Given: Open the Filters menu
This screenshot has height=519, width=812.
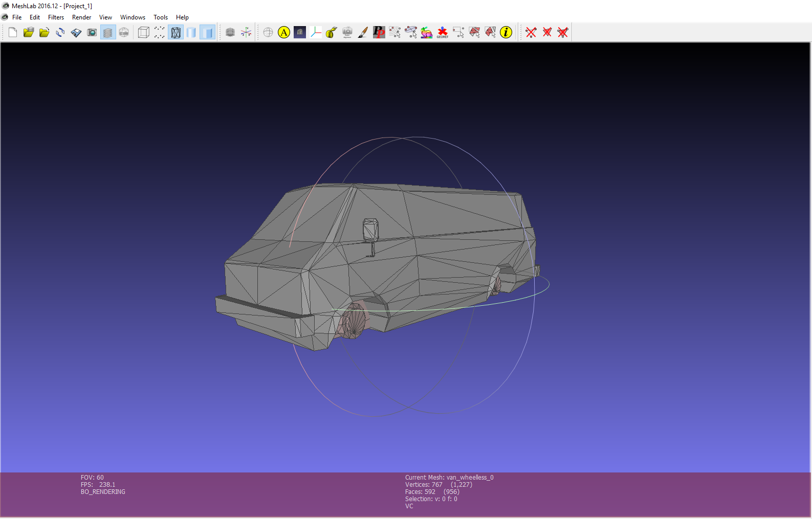Looking at the screenshot, I should (x=56, y=17).
